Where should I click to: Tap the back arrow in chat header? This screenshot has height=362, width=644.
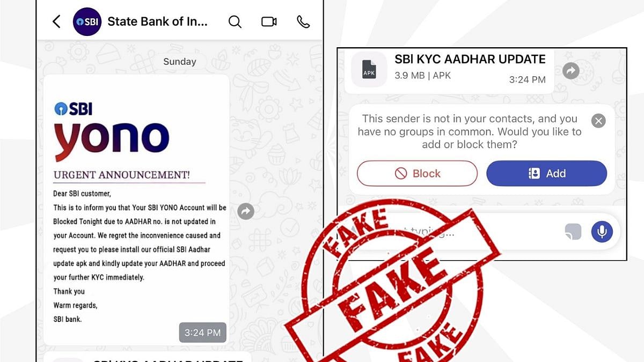pos(56,21)
